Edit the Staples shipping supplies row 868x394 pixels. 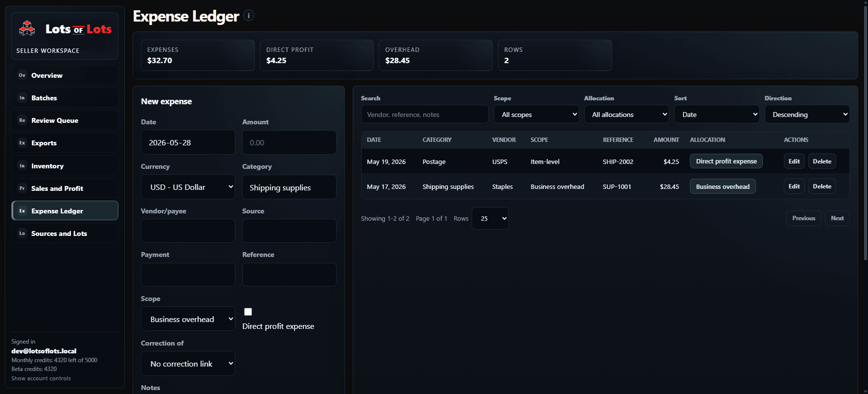tap(794, 186)
